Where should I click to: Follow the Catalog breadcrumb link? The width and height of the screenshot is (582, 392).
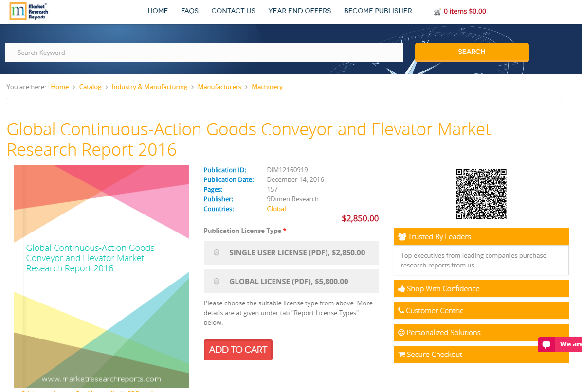click(x=90, y=87)
